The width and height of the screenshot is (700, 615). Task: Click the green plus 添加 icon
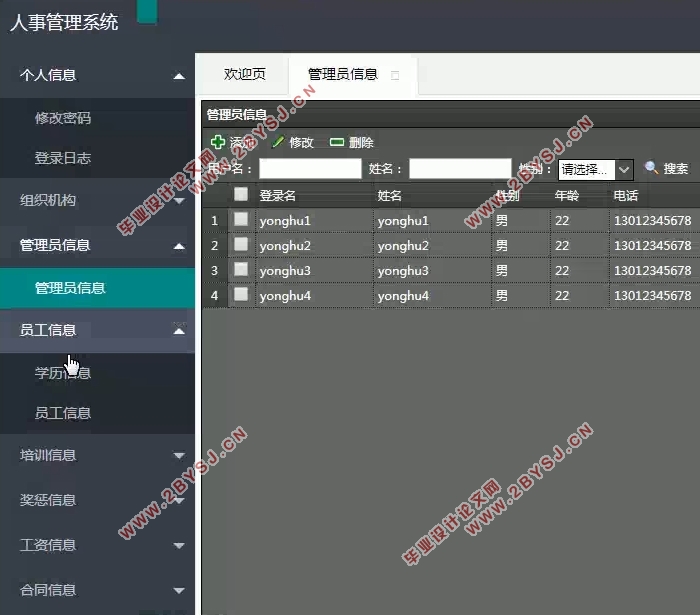point(218,143)
